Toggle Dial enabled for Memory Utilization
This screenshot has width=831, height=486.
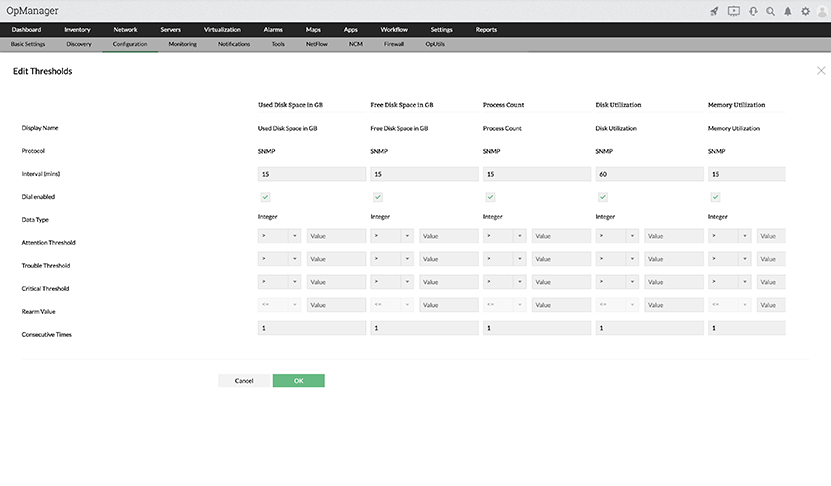click(716, 197)
